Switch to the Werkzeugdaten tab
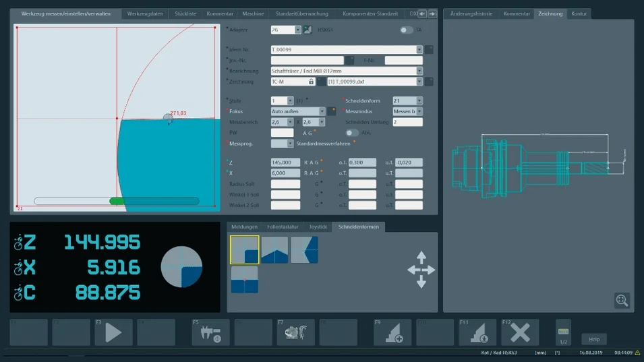The image size is (644, 362). pos(145,13)
